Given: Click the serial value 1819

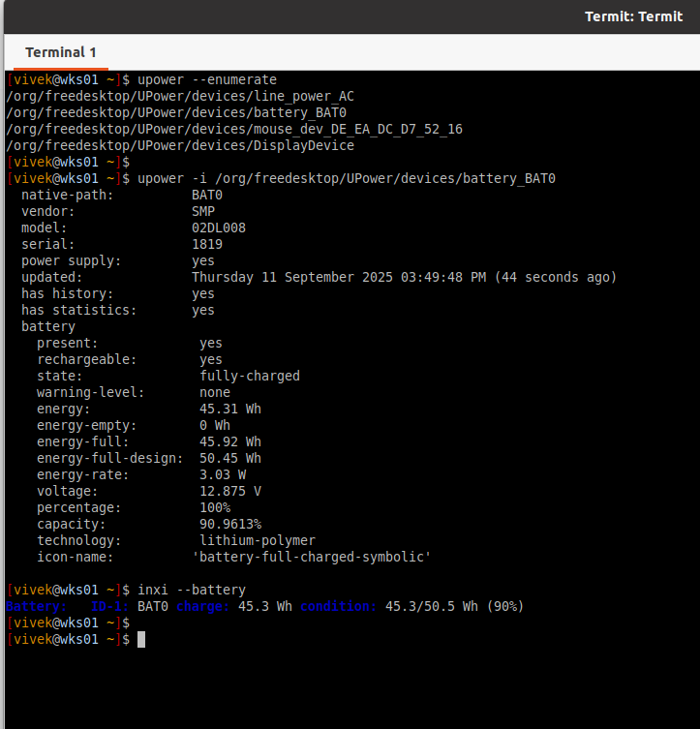Looking at the screenshot, I should [207, 244].
